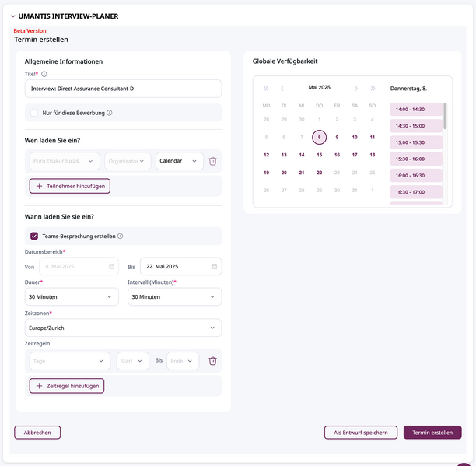This screenshot has width=476, height=466.
Task: Click the Termin erstellen button
Action: click(x=432, y=433)
